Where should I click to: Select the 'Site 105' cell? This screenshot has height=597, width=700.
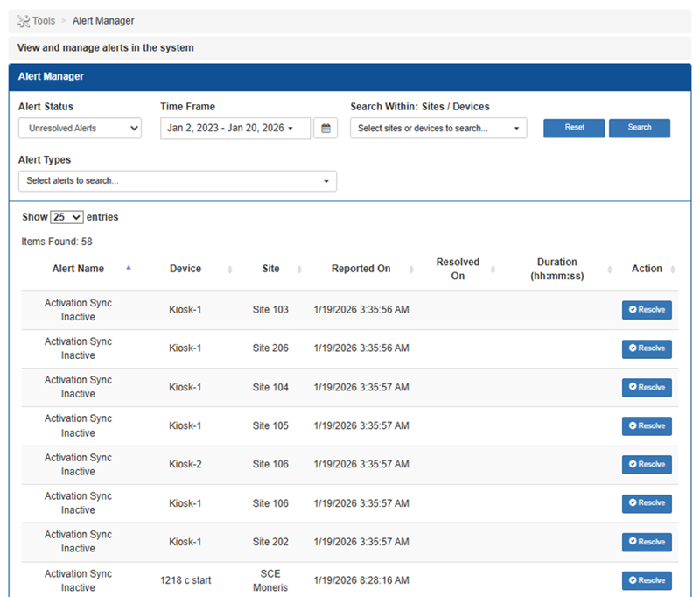[270, 425]
